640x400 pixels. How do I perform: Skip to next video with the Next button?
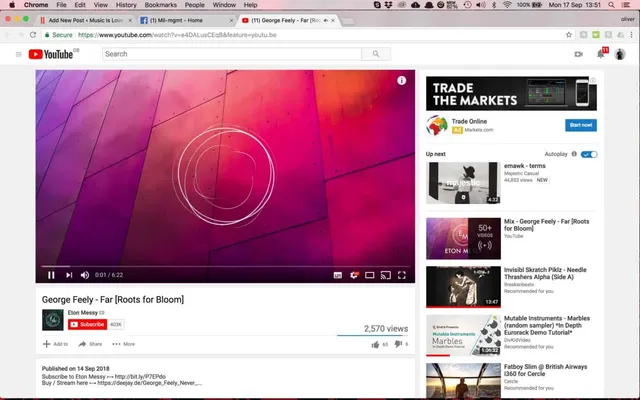point(69,275)
